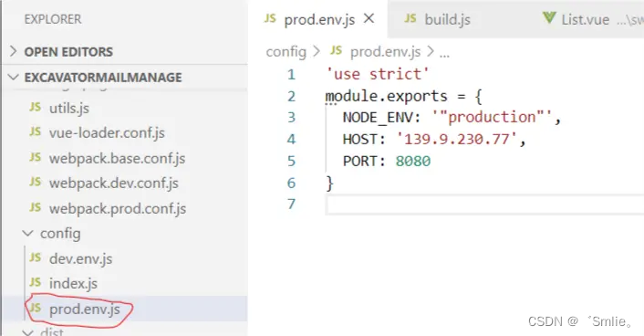This screenshot has height=336, width=644.
Task: Click the JS icon beside index.js
Action: click(36, 282)
